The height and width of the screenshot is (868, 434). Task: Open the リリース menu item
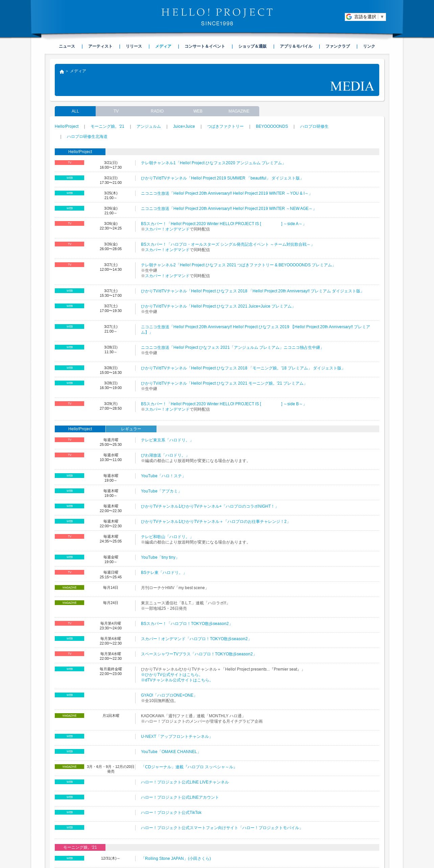[134, 46]
